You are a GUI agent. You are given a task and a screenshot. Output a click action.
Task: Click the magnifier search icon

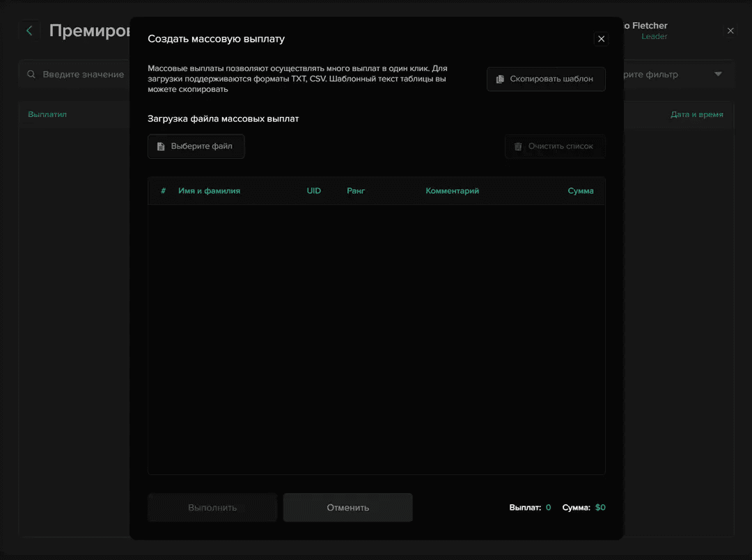pos(31,75)
